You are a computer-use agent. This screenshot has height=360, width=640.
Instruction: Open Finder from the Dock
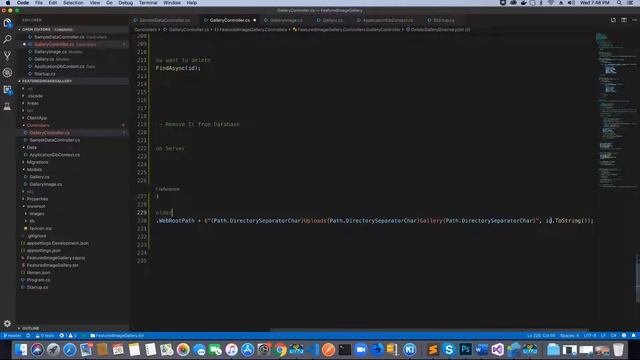[x=21, y=350]
